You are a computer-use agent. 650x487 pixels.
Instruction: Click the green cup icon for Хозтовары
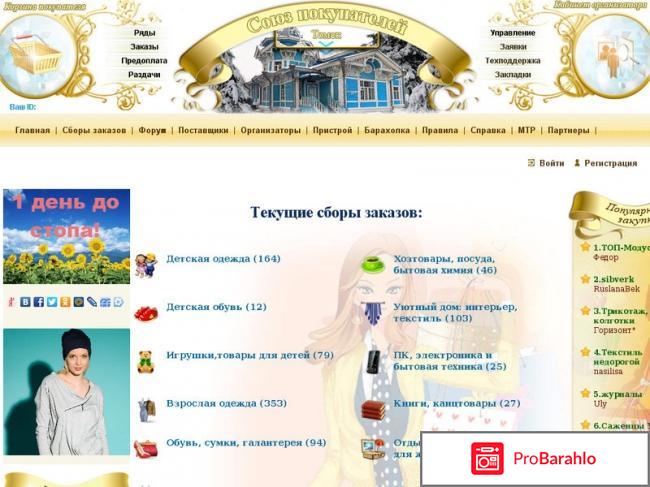point(373,265)
